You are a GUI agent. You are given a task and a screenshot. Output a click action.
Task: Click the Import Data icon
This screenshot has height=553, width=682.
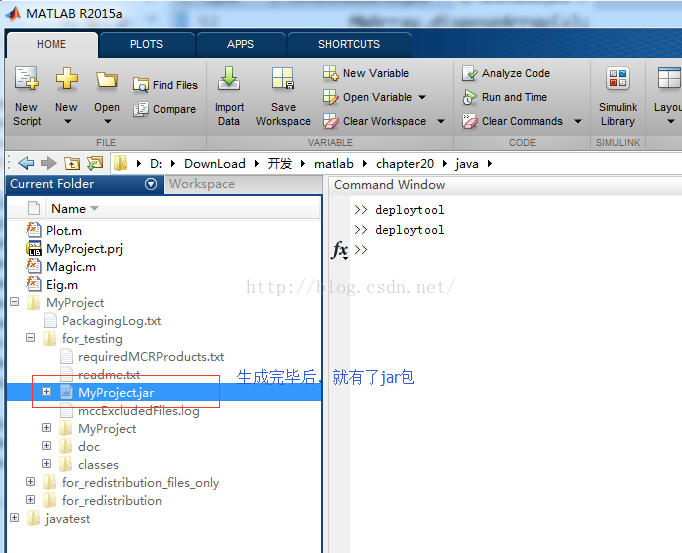(x=229, y=78)
